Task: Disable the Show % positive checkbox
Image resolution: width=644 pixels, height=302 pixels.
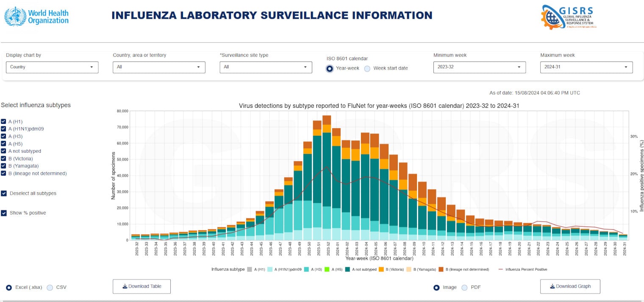Action: (4, 213)
